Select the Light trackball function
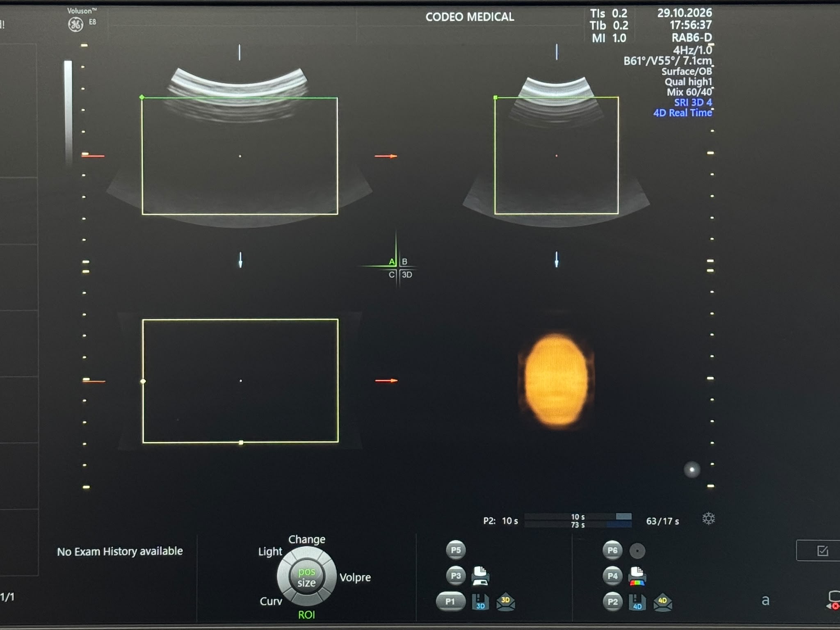This screenshot has width=840, height=630. pyautogui.click(x=270, y=552)
